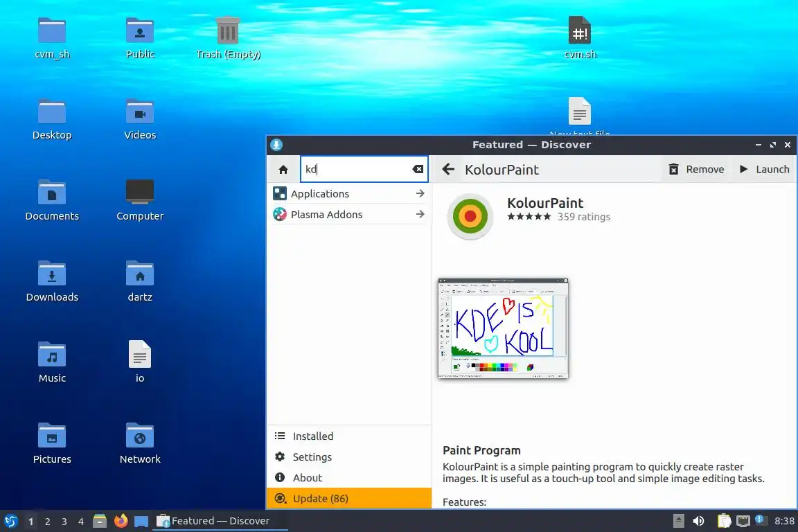
Task: Go to the Discover home page icon
Action: (x=283, y=170)
